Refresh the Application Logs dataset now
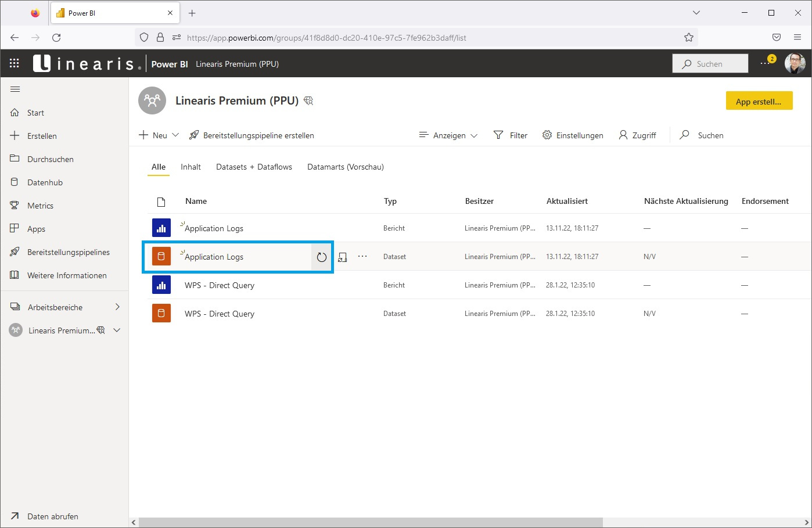This screenshot has width=812, height=528. (x=321, y=257)
